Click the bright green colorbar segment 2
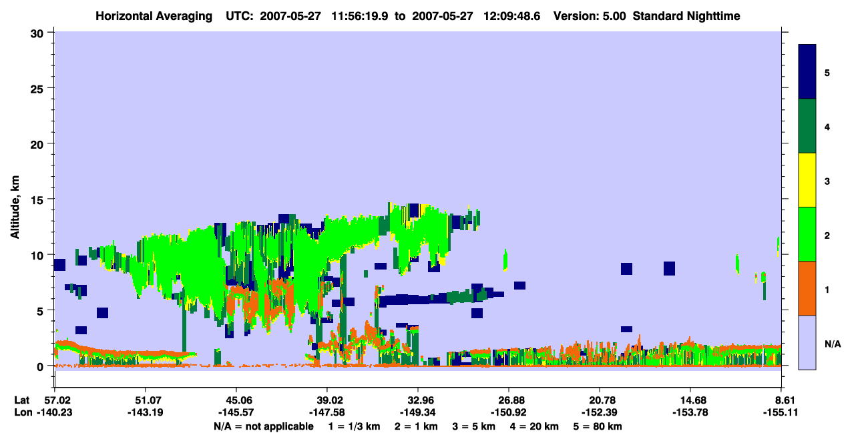 click(x=807, y=234)
